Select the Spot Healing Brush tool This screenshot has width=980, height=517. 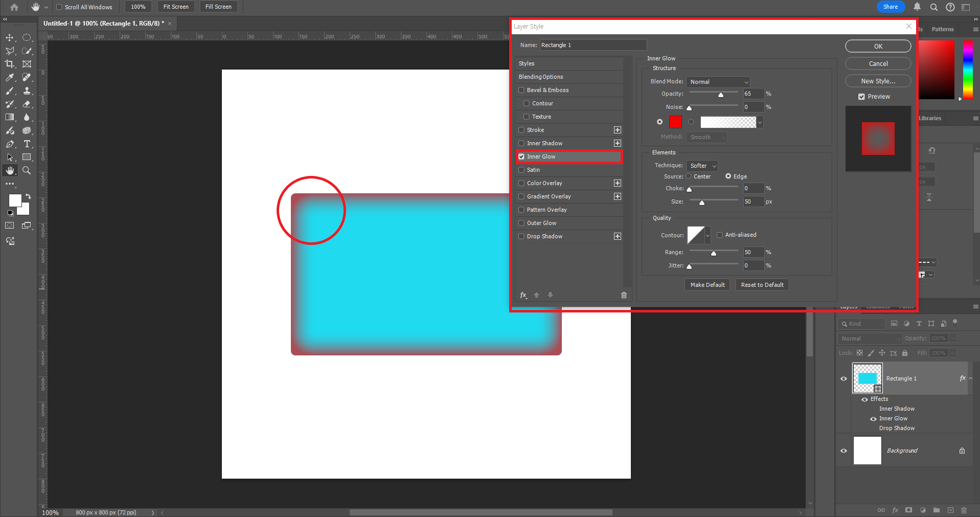point(27,77)
